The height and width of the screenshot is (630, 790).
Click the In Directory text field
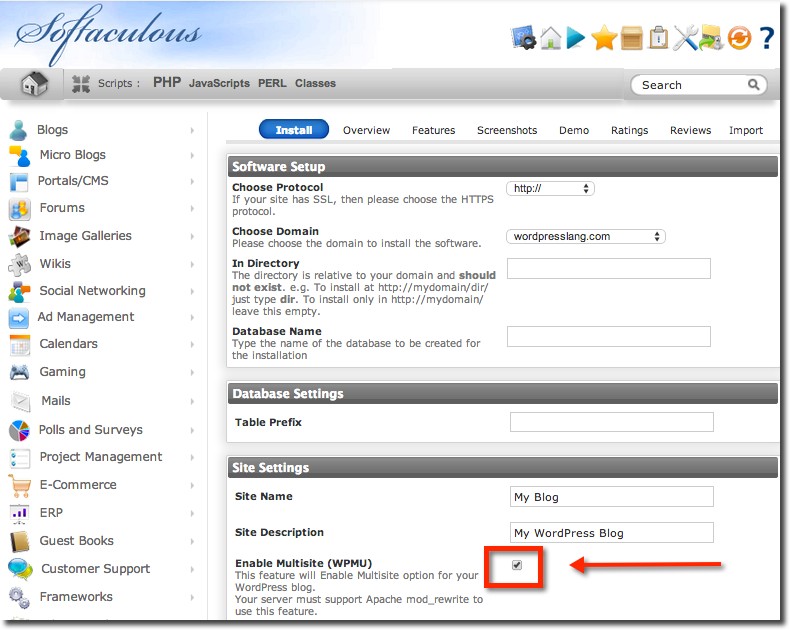(x=609, y=269)
